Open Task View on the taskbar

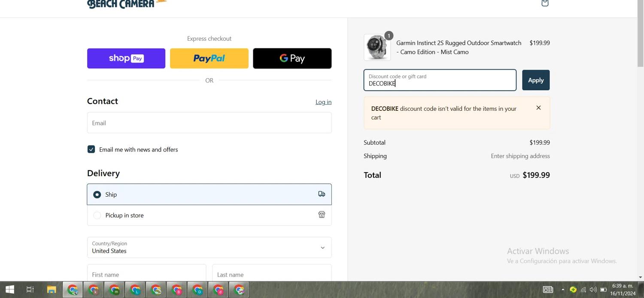click(x=30, y=290)
